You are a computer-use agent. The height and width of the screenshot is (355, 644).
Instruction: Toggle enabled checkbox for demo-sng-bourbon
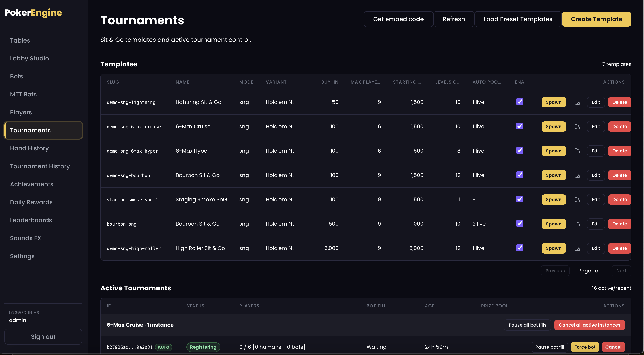[520, 175]
